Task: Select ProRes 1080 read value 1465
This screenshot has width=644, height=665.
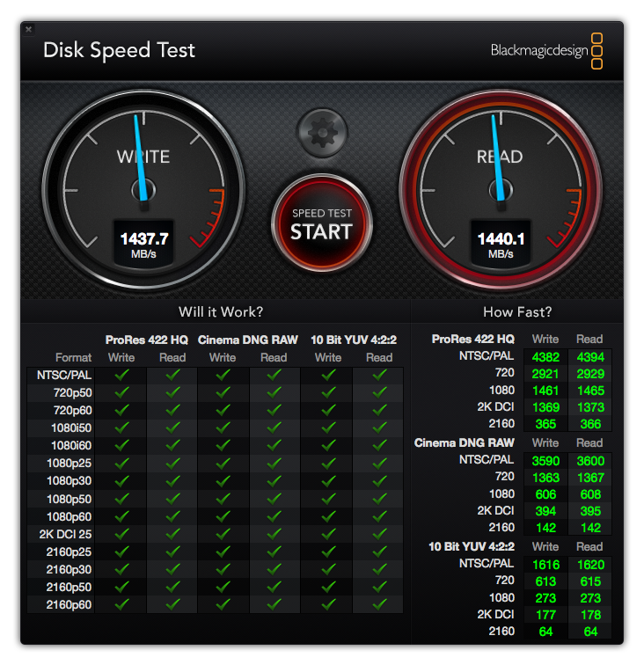Action: pyautogui.click(x=590, y=391)
